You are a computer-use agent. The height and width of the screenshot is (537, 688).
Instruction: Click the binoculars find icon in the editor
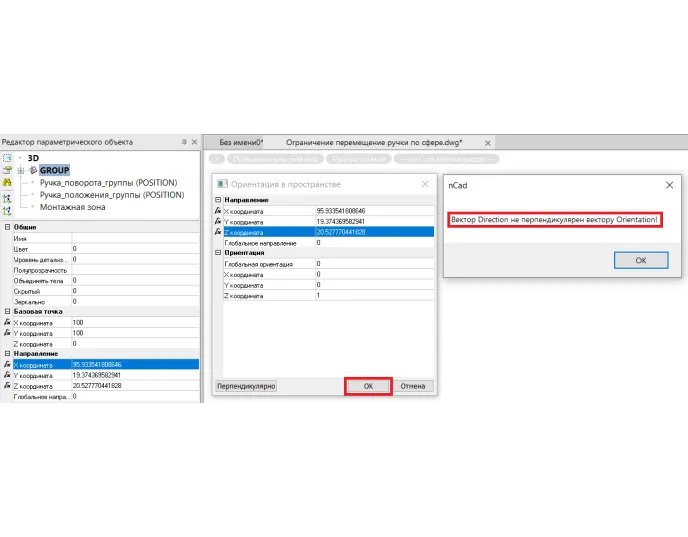[7, 183]
